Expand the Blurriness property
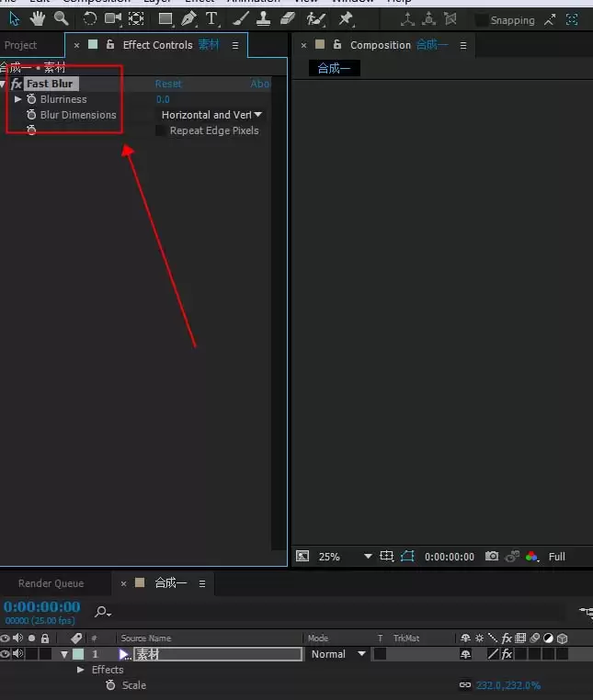This screenshot has height=700, width=593. [17, 99]
